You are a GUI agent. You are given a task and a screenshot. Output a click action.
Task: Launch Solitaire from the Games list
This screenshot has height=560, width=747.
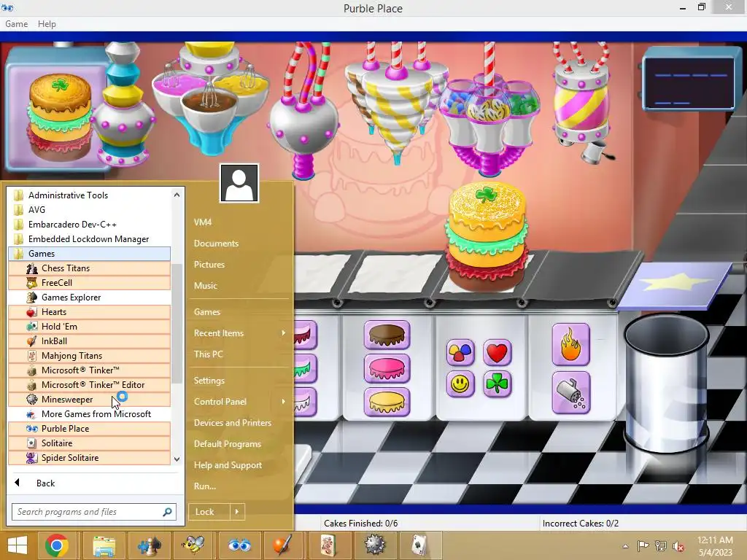pyautogui.click(x=89, y=443)
